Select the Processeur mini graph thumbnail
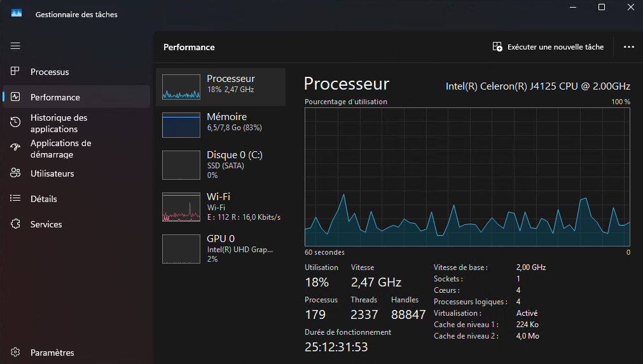 tap(181, 87)
